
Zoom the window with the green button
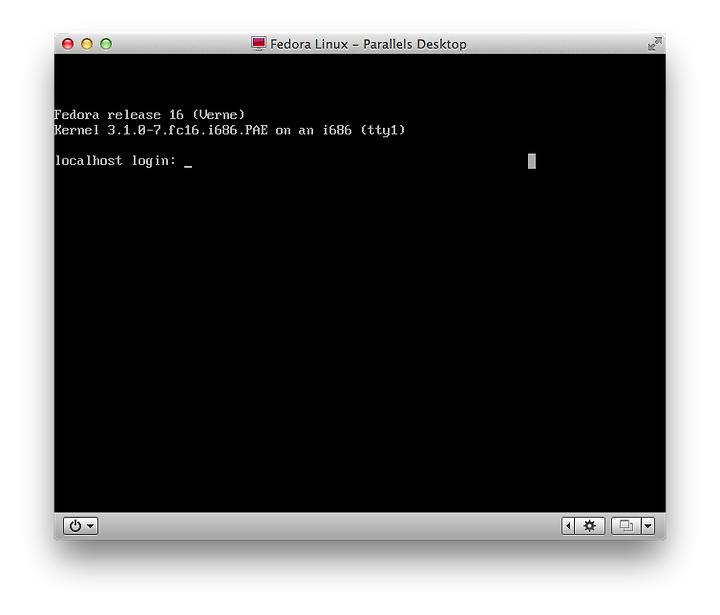[x=106, y=44]
